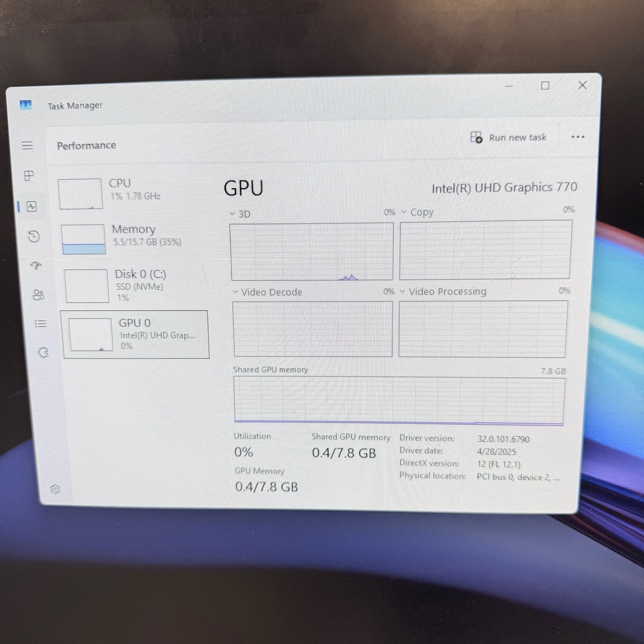Click the Intel(R) UHD Graphics 770 title
The image size is (644, 644).
[505, 188]
